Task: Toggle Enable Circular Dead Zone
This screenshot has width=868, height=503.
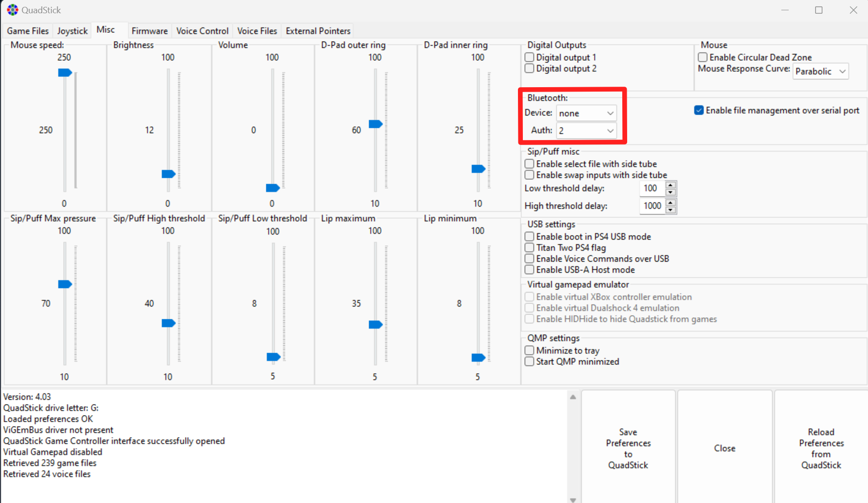Action: [703, 57]
